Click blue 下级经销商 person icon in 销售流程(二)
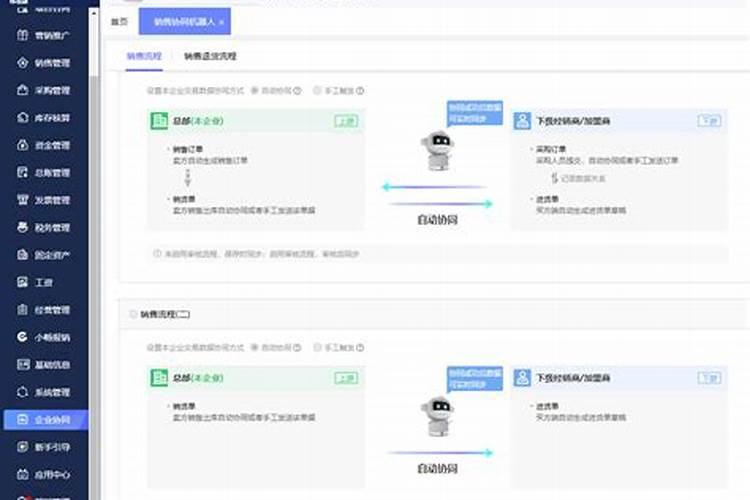750x500 pixels. click(522, 378)
